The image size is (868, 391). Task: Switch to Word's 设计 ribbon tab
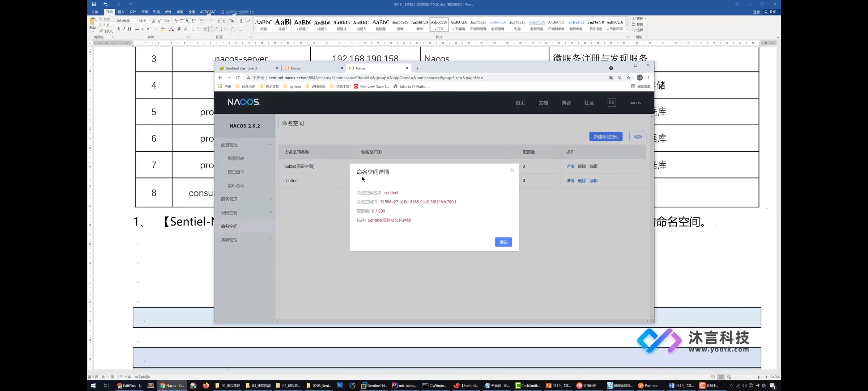point(133,12)
